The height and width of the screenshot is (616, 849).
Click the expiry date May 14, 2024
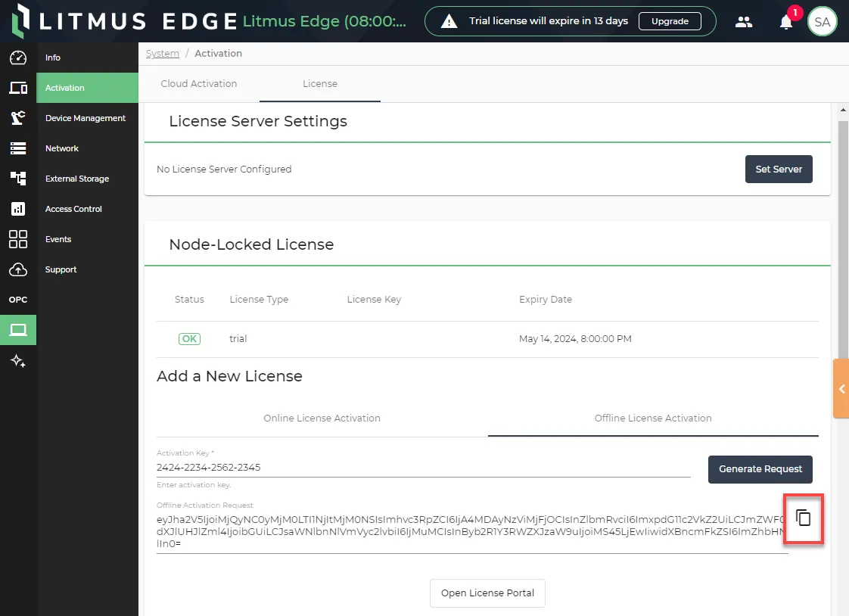tap(575, 339)
